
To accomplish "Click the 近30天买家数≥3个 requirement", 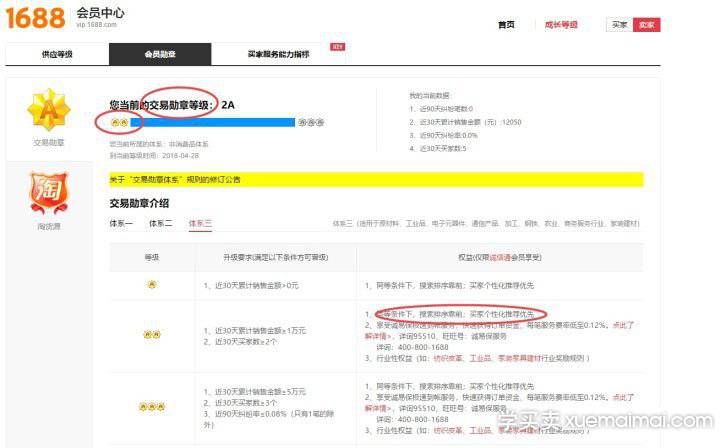I will [240, 403].
